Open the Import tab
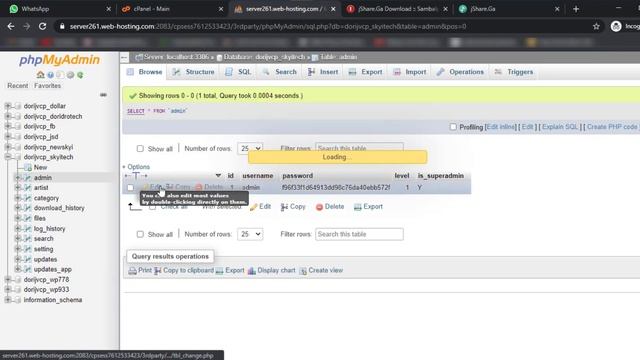 click(410, 72)
